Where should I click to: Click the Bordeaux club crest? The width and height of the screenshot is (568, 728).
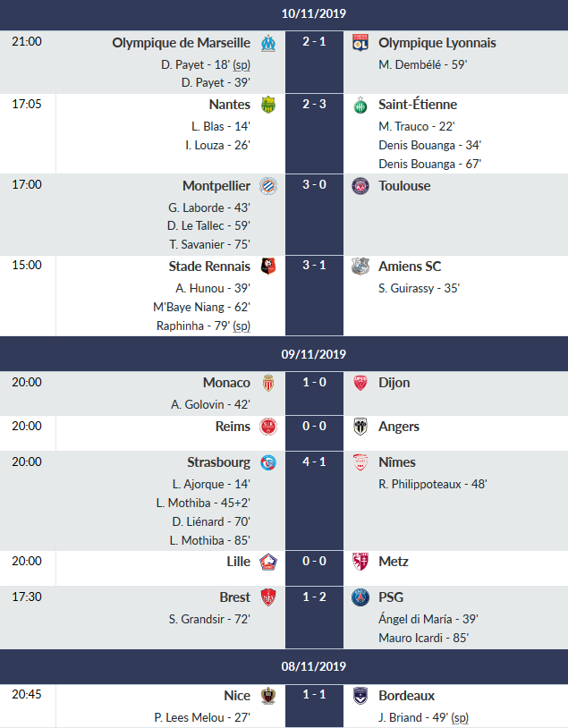click(360, 696)
